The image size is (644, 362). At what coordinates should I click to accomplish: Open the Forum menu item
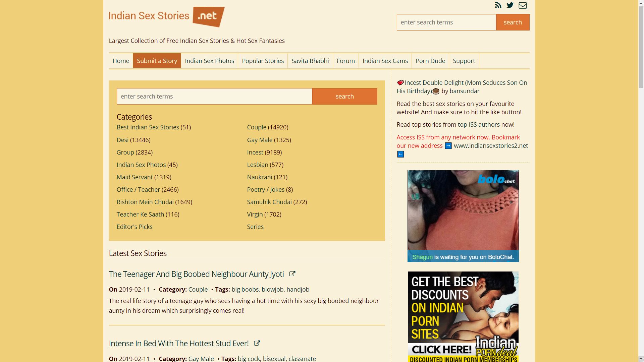[346, 61]
